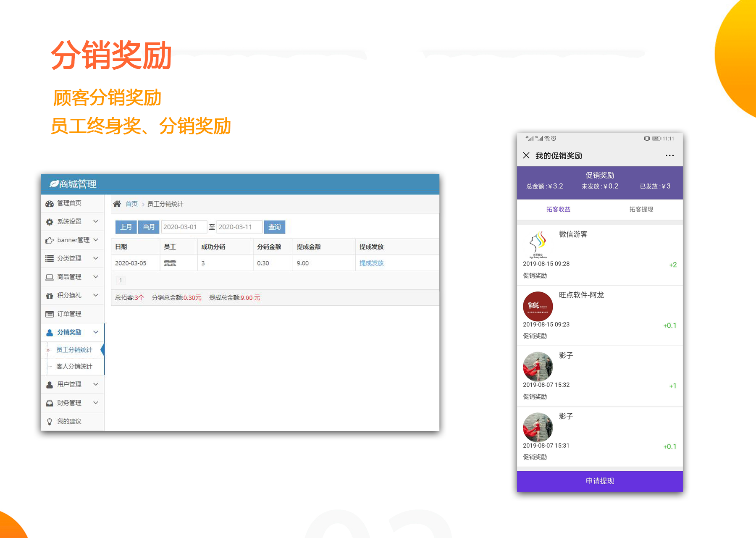Click the 分销奖励 user icon

tap(50, 333)
